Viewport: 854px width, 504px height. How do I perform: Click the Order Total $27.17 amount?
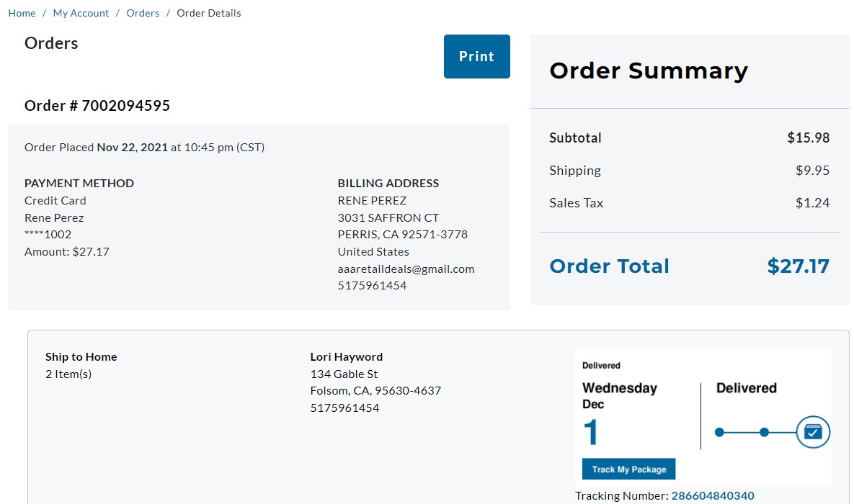(x=798, y=266)
